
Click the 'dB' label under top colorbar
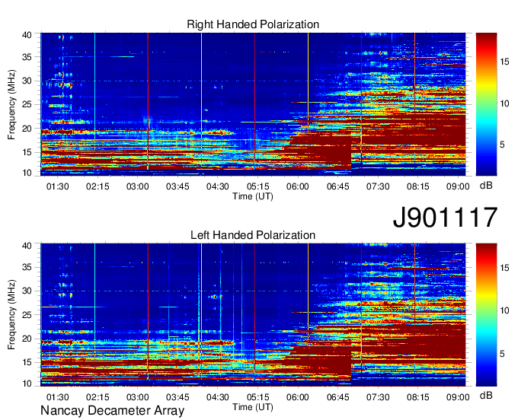coord(486,186)
